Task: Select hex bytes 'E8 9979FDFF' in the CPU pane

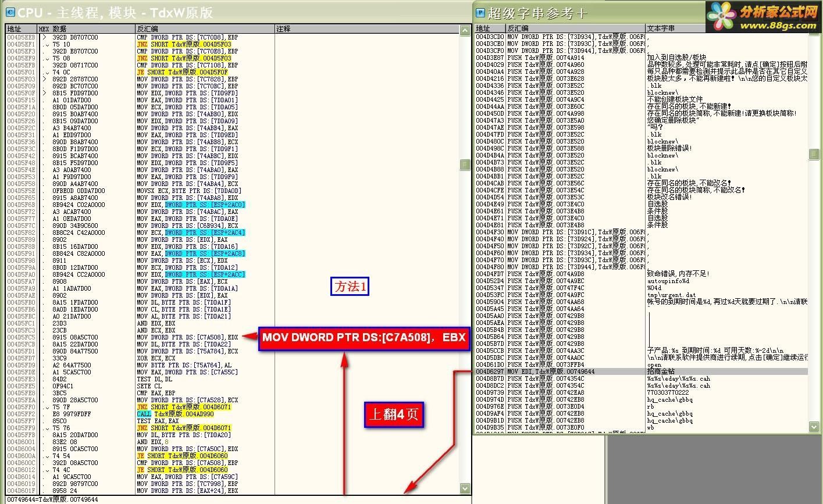Action: (71, 414)
